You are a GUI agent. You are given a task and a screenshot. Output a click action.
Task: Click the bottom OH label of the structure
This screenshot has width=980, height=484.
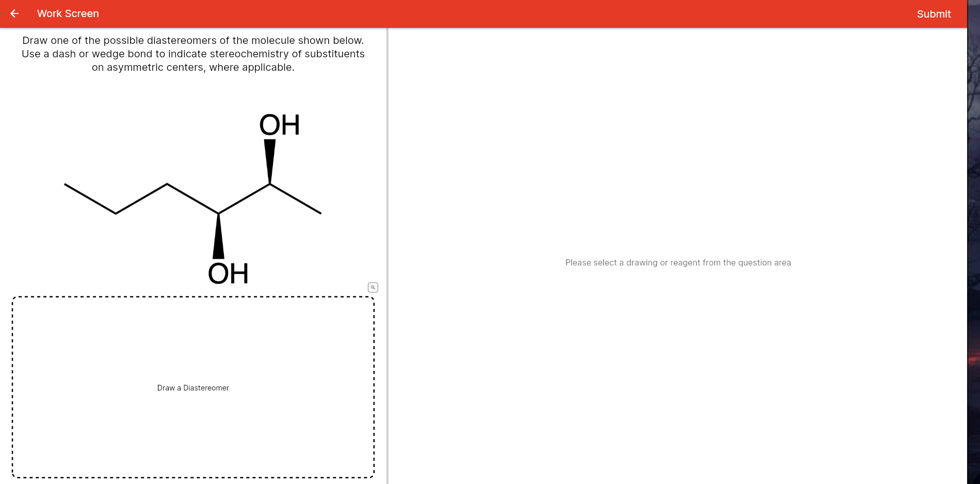pos(229,273)
